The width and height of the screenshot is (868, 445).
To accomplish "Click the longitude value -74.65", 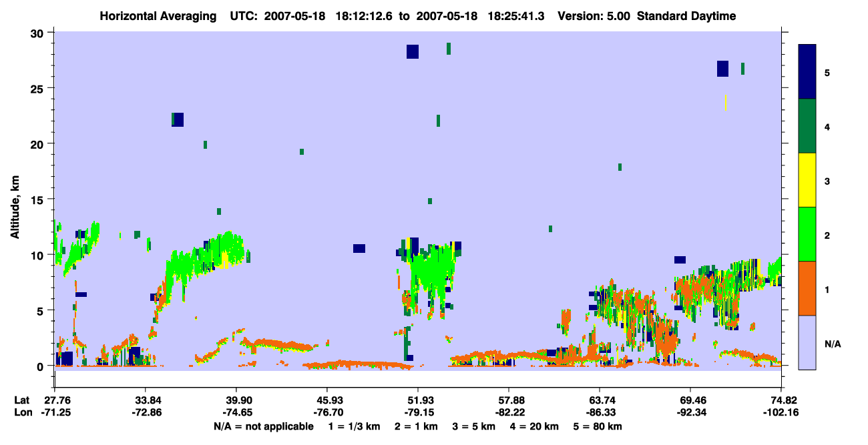I will click(x=236, y=412).
